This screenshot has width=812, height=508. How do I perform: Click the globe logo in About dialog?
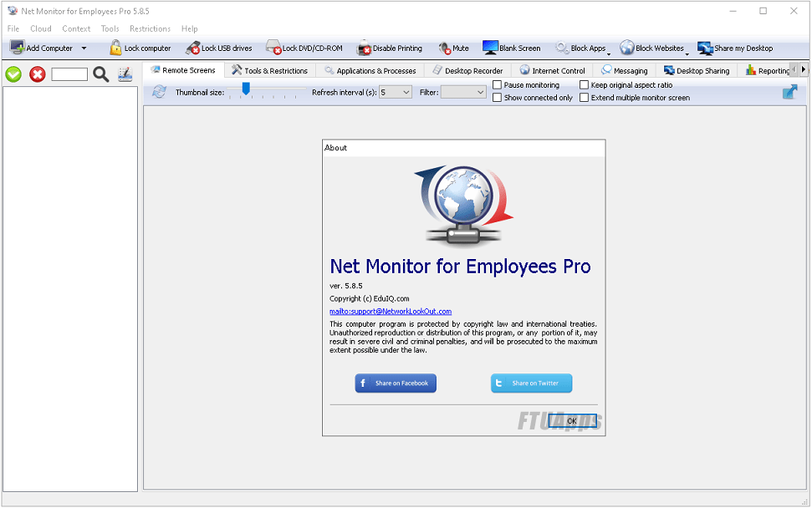click(464, 205)
